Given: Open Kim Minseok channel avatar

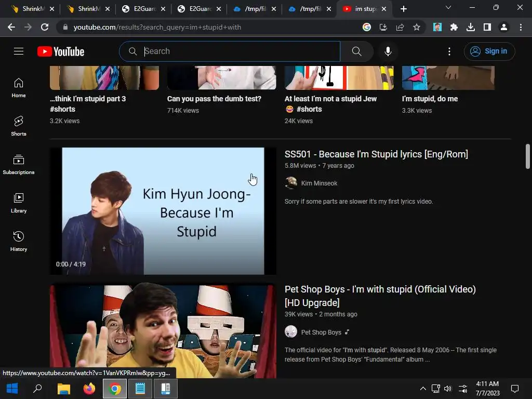Looking at the screenshot, I should pyautogui.click(x=291, y=183).
